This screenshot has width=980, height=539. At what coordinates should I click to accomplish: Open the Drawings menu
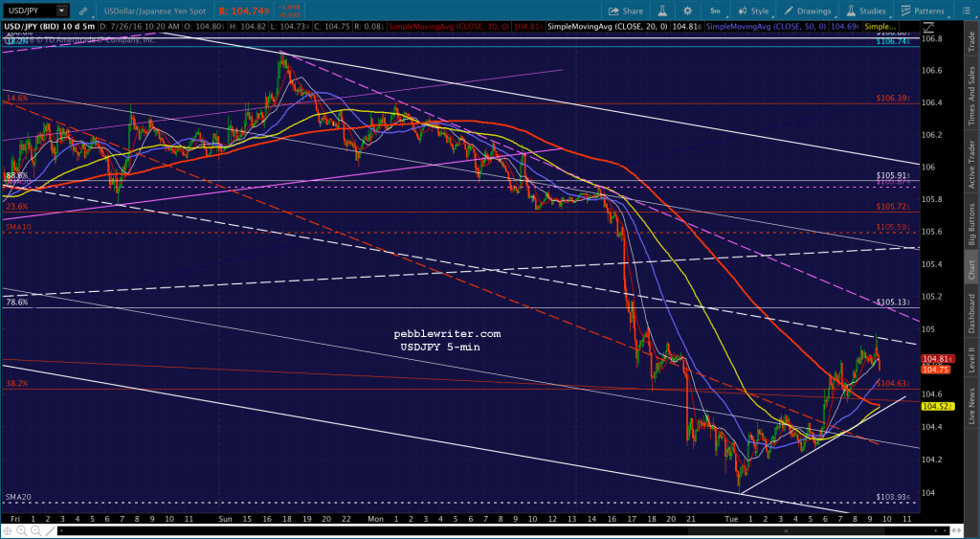[x=808, y=11]
